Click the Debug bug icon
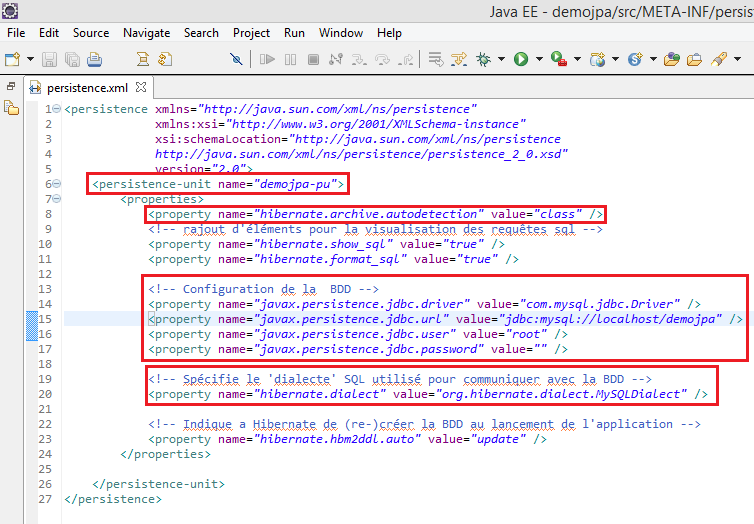This screenshot has height=524, width=754. coord(483,60)
